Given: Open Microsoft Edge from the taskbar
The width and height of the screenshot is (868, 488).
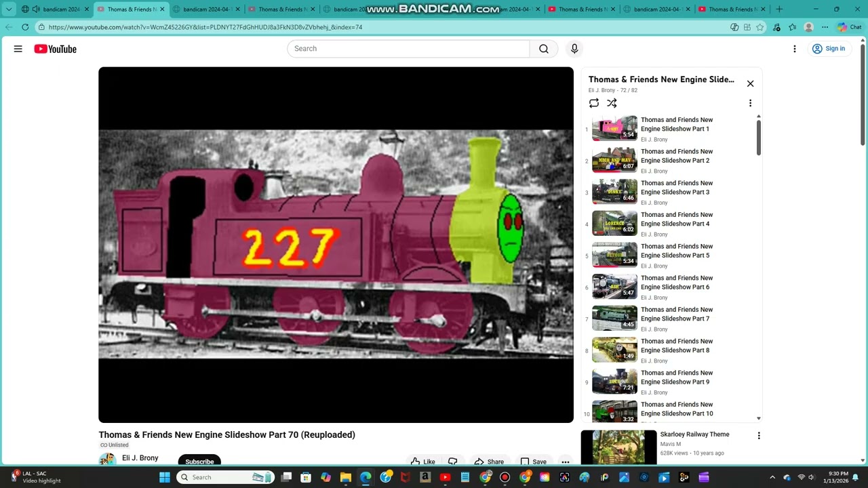Looking at the screenshot, I should [366, 477].
